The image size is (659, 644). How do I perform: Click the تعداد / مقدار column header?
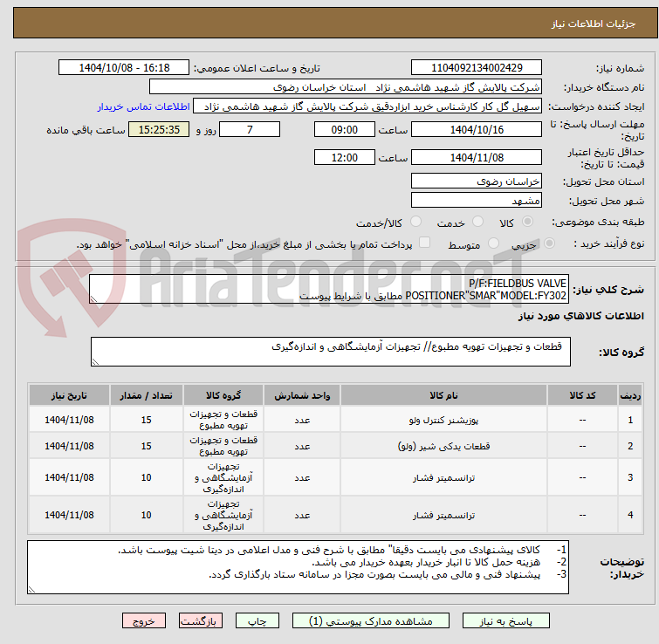tap(146, 395)
